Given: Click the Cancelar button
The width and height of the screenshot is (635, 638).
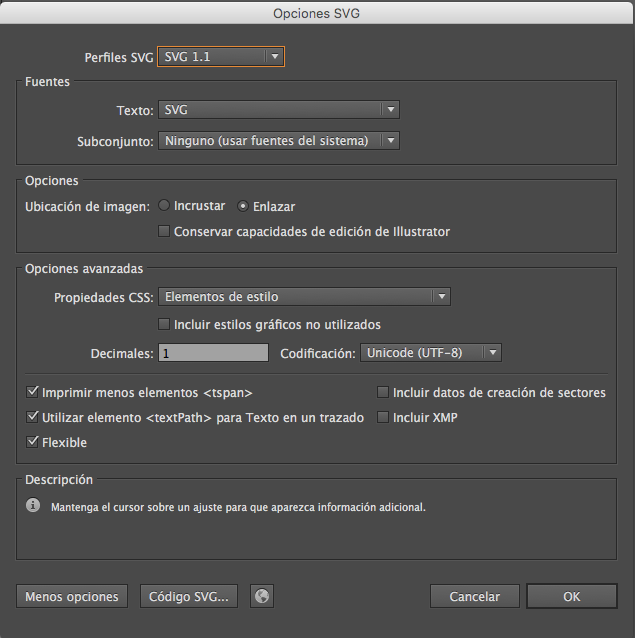Looking at the screenshot, I should pyautogui.click(x=475, y=596).
